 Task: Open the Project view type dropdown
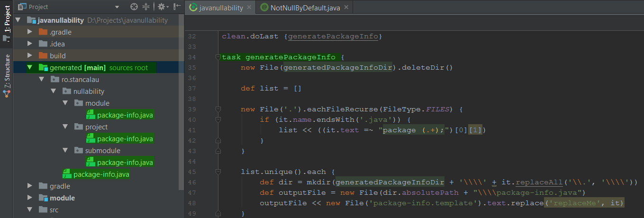tap(117, 7)
